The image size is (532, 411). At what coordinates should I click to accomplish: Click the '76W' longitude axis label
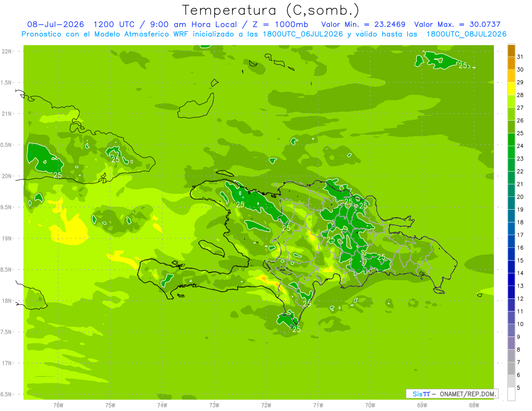pyautogui.click(x=58, y=405)
